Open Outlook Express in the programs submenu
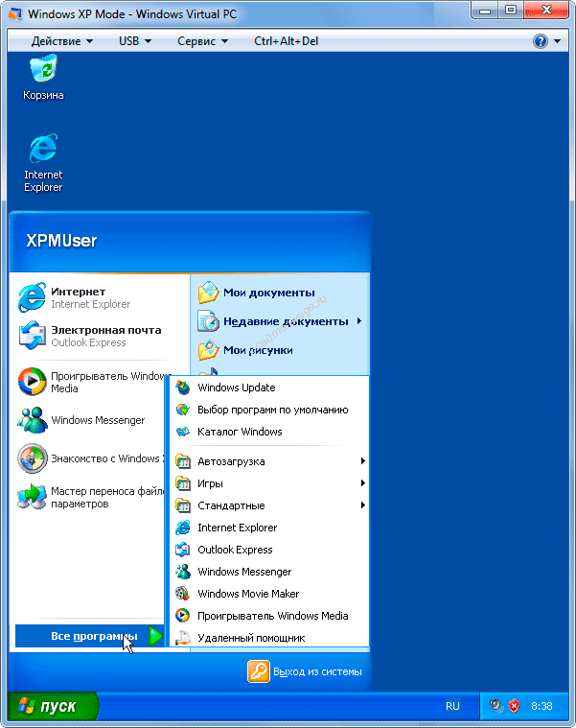Image resolution: width=576 pixels, height=728 pixels. point(234,550)
